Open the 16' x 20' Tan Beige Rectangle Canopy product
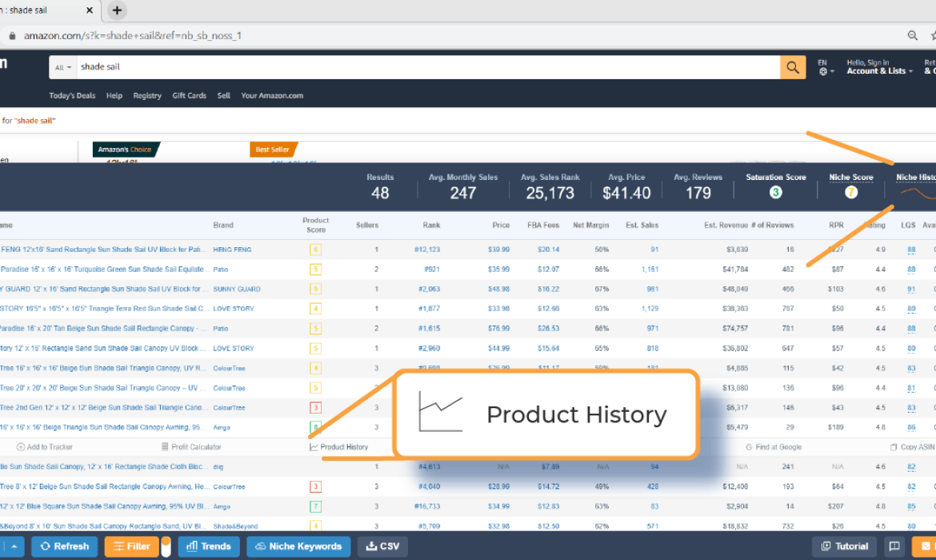 click(x=102, y=328)
